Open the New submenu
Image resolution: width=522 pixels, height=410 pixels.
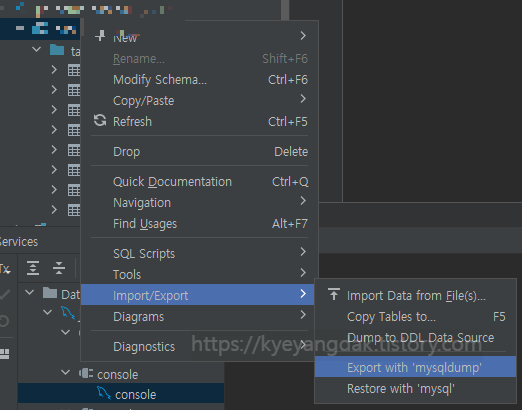pos(199,37)
